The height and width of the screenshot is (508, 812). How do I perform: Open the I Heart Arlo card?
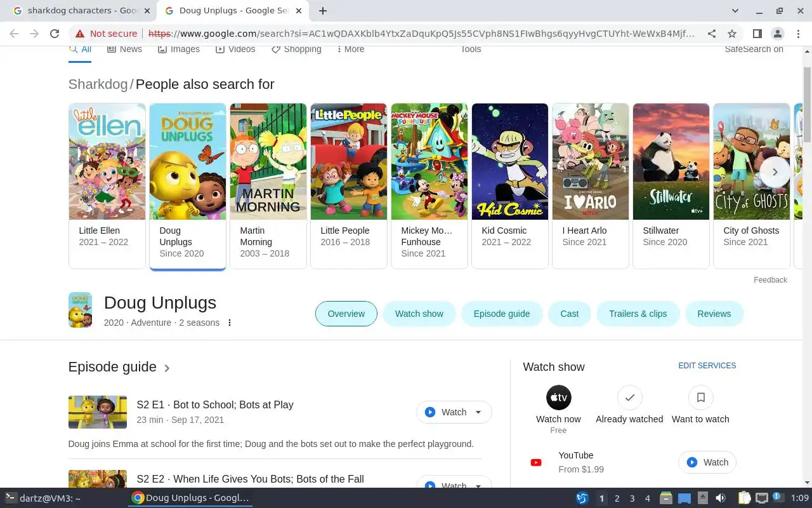[591, 186]
